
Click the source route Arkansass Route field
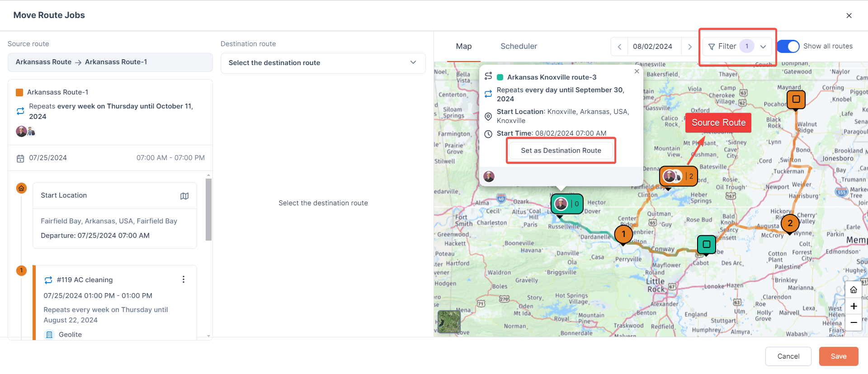click(110, 62)
